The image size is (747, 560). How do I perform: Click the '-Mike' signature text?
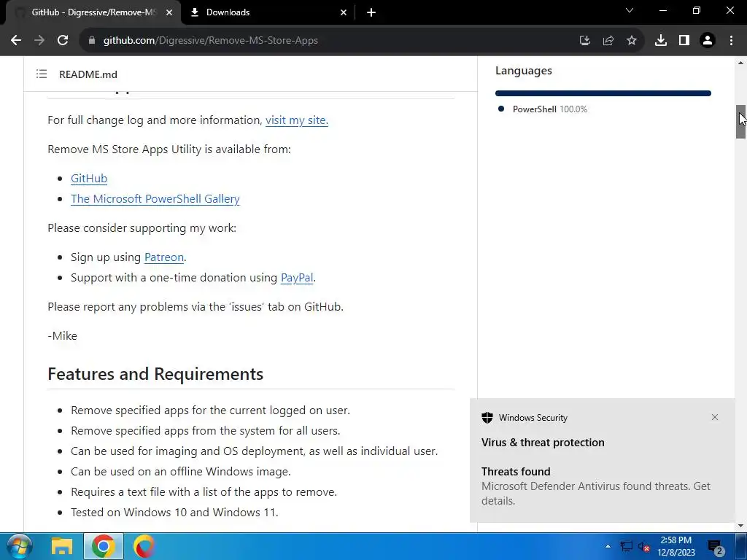[x=63, y=335]
